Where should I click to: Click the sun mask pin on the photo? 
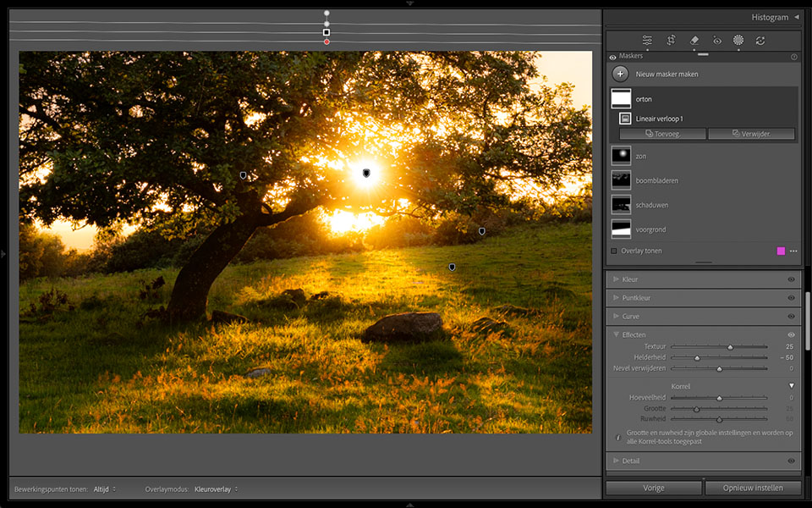(x=366, y=173)
